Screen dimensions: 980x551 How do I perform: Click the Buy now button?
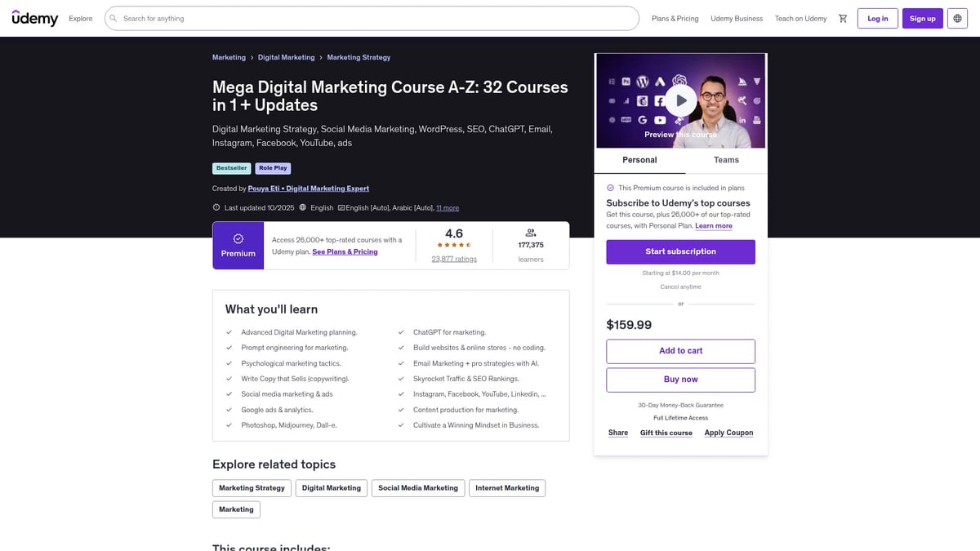pyautogui.click(x=680, y=379)
